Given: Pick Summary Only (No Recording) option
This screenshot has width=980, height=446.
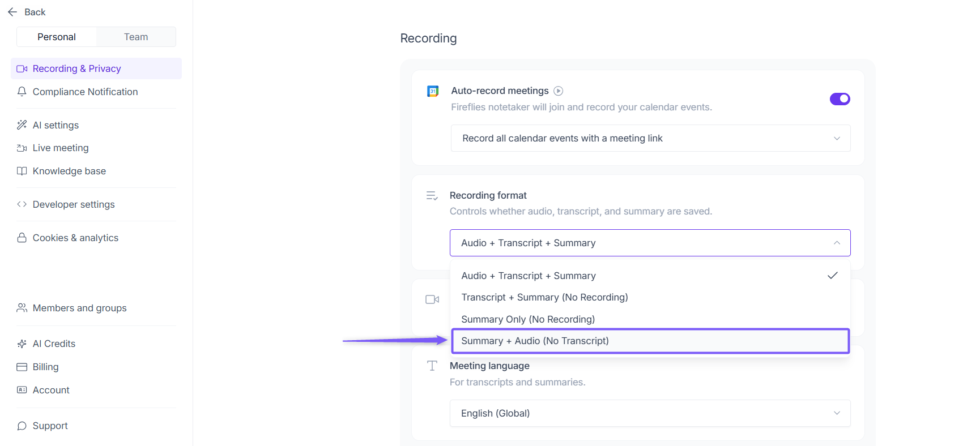Looking at the screenshot, I should coord(528,319).
